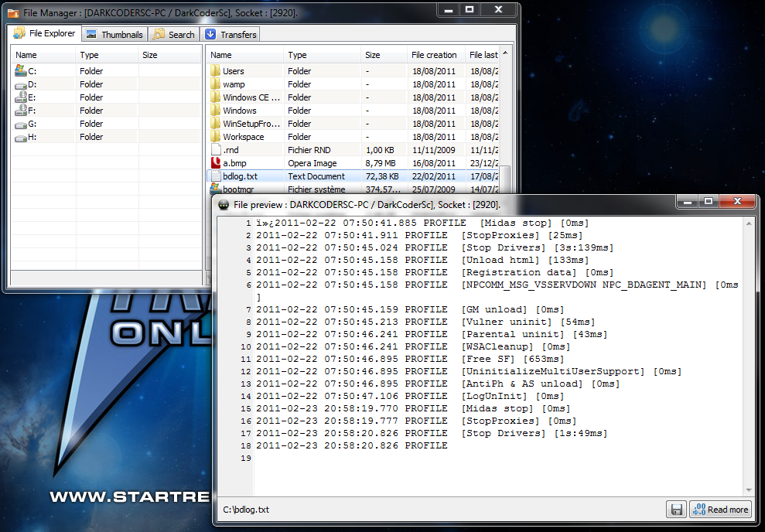The height and width of the screenshot is (532, 765).
Task: Open the Transfers tab
Action: coord(231,34)
